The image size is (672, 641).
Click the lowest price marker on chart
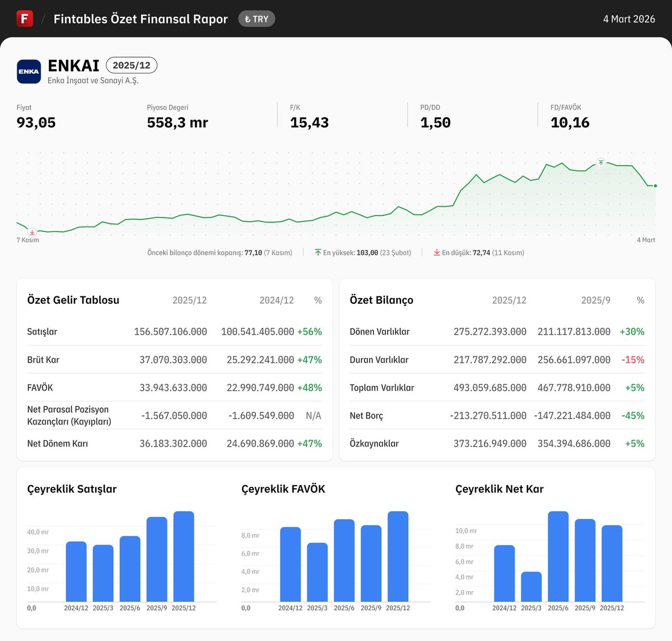(x=32, y=232)
